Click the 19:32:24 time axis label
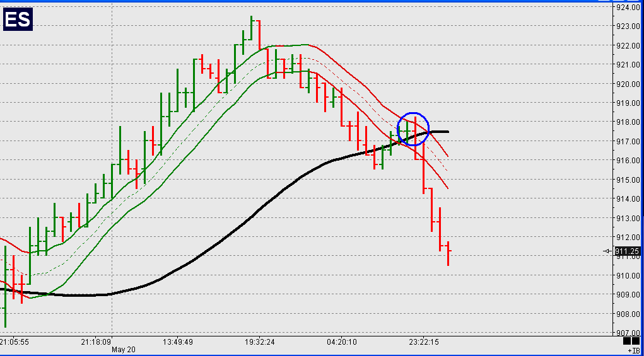Image resolution: width=644 pixels, height=356 pixels. pos(259,342)
